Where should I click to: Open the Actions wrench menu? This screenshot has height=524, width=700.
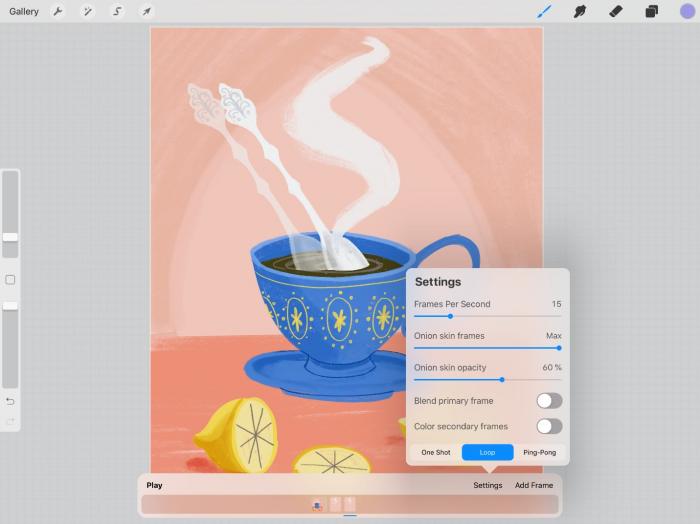click(x=58, y=11)
